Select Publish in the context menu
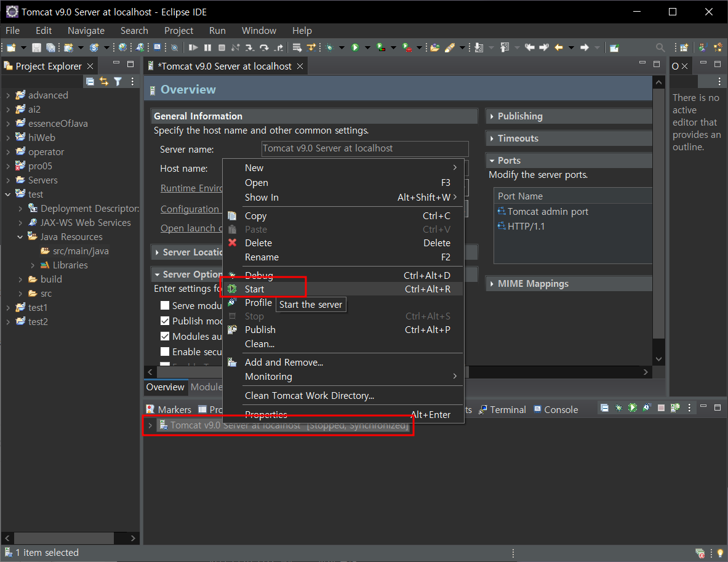 coord(343,330)
